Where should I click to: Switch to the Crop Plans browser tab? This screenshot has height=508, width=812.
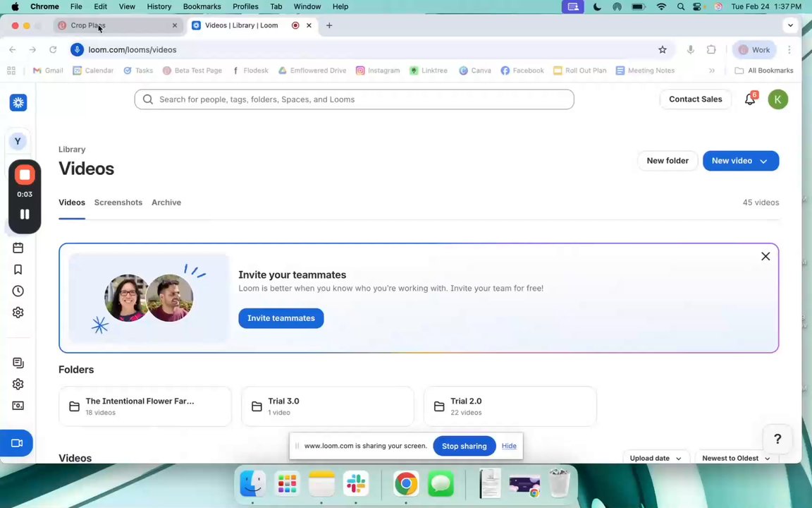tap(118, 25)
